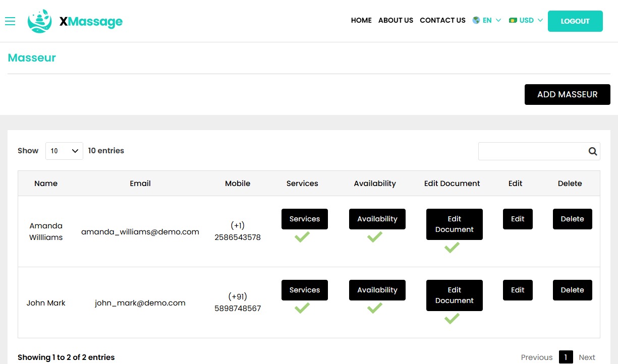Click the XMassage logo icon
Screen dimensions: 618x364
(39, 21)
